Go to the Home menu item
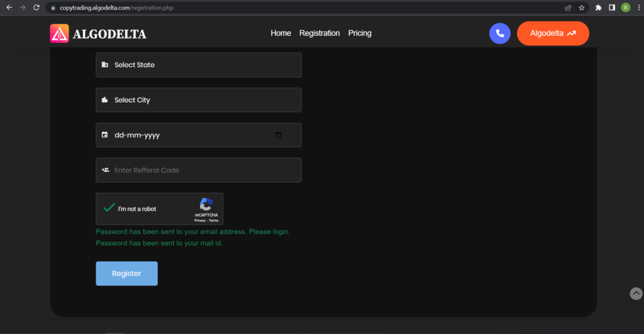Screen dimensions: 644x334 (x=280, y=33)
